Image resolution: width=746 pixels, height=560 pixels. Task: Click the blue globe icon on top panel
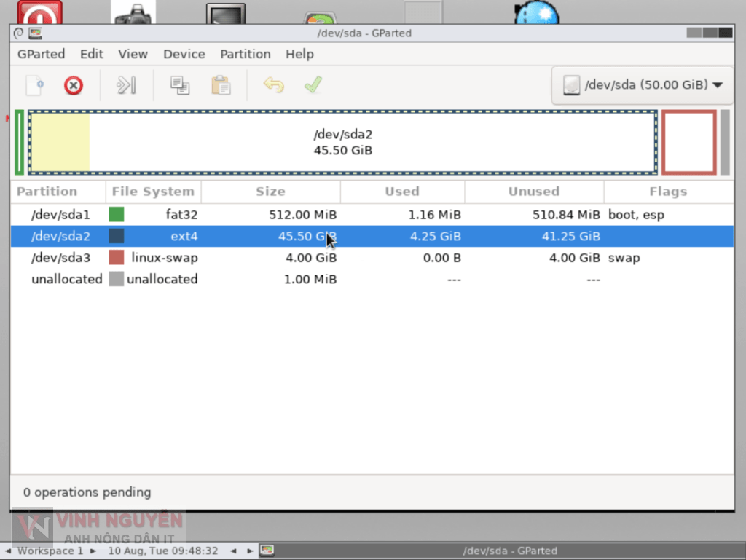[x=536, y=11]
